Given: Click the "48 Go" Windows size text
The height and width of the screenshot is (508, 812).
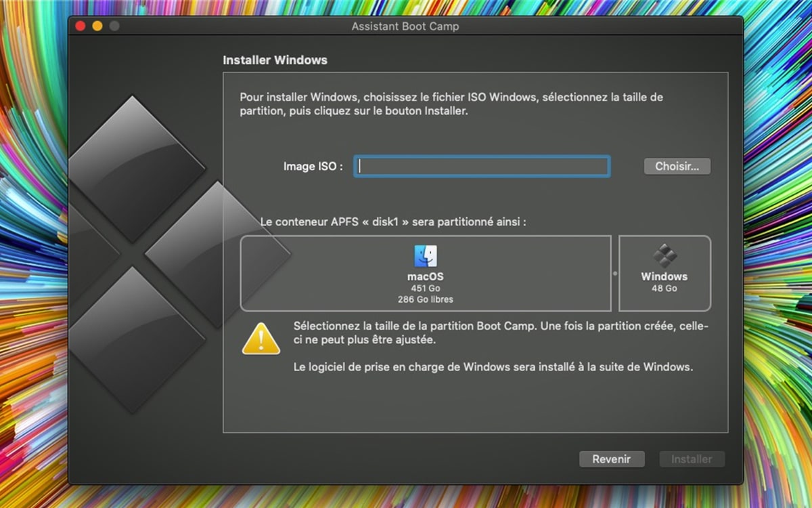Looking at the screenshot, I should (x=664, y=289).
